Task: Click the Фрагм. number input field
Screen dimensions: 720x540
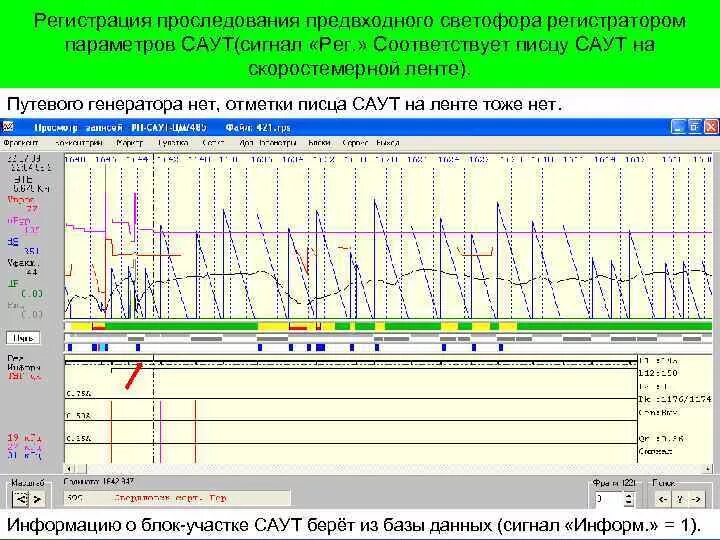Action: pos(608,499)
